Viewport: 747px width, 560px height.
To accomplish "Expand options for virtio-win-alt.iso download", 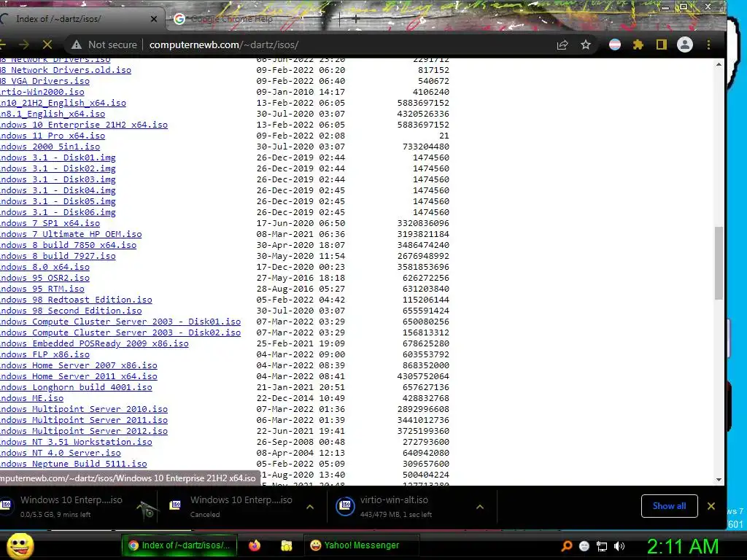I will click(x=480, y=507).
